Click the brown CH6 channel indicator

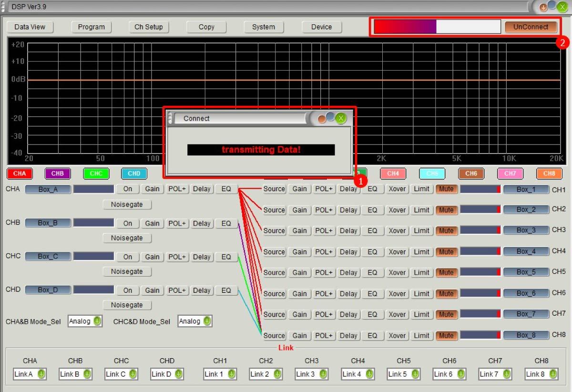[x=471, y=174]
